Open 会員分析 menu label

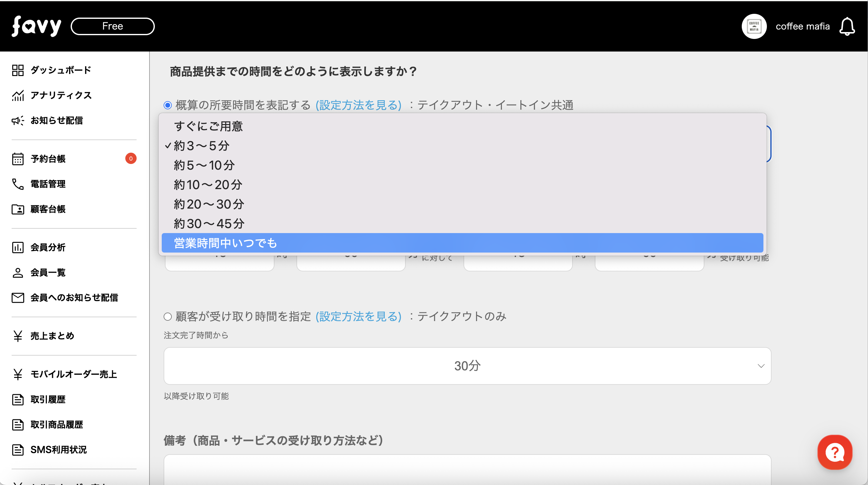(x=48, y=248)
